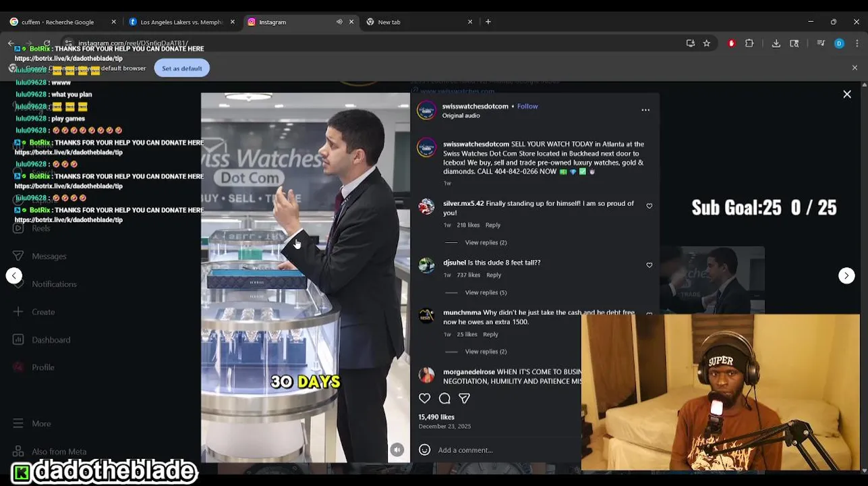Click the red extension icon in toolbar

click(x=731, y=43)
